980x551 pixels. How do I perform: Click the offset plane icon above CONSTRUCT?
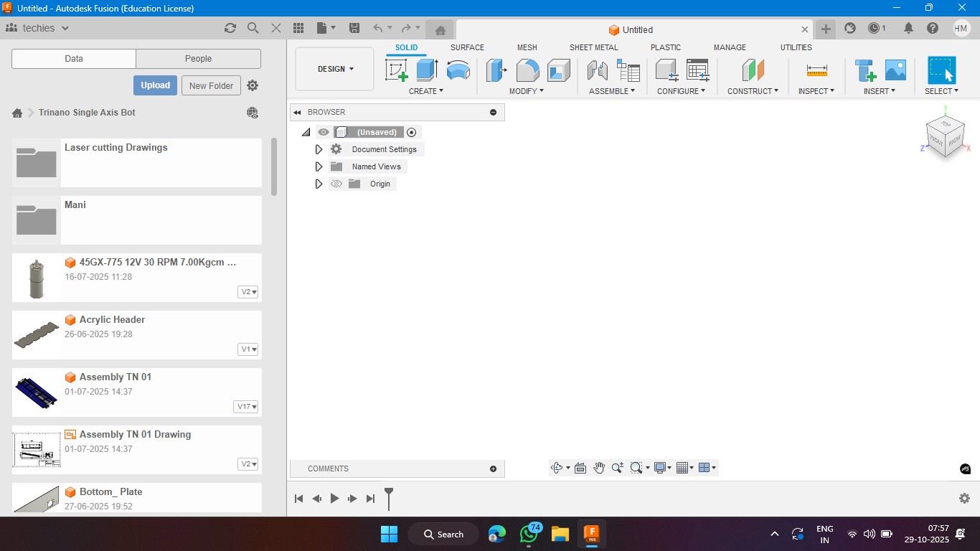coord(753,70)
